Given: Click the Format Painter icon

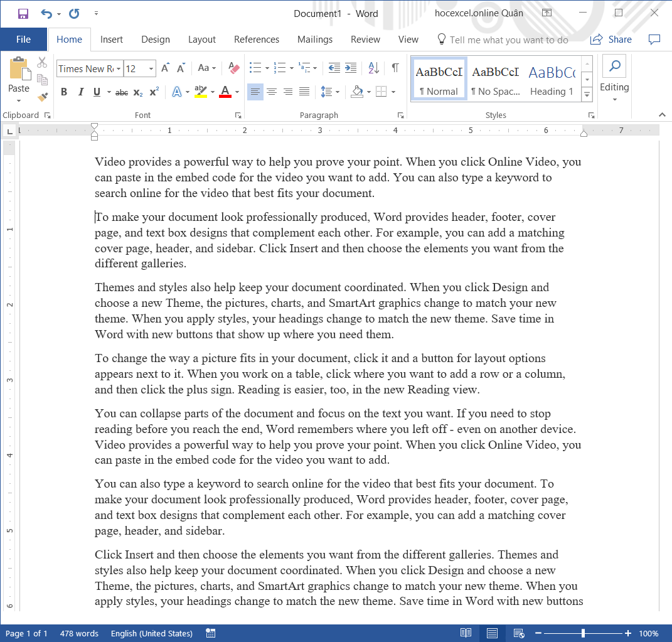Looking at the screenshot, I should click(42, 97).
